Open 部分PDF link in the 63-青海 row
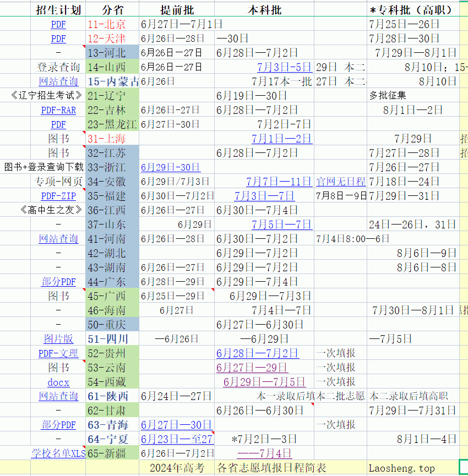Image resolution: width=468 pixels, height=476 pixels. 58,425
